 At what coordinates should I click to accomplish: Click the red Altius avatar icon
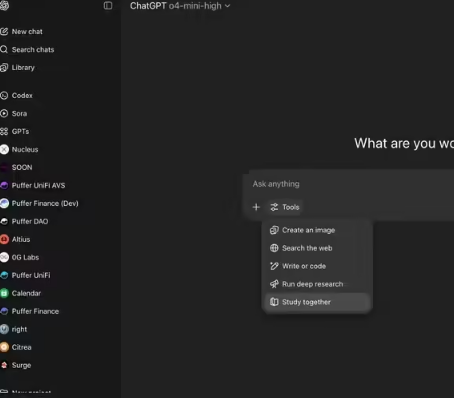coord(4,240)
